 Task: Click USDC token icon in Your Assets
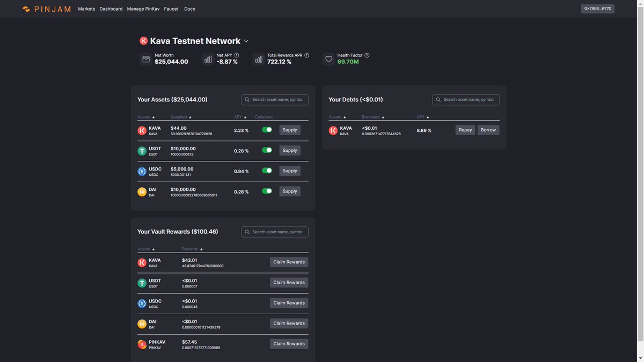tap(142, 172)
